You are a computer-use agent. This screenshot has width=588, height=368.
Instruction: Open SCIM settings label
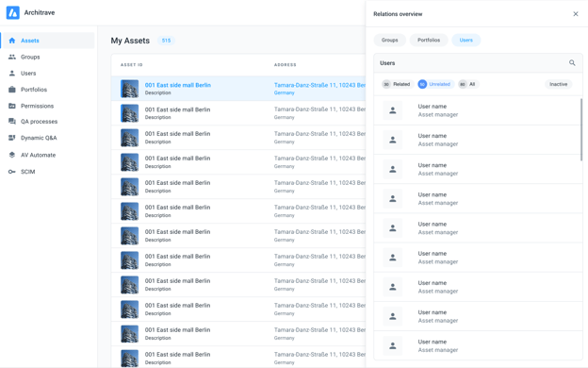[27, 172]
